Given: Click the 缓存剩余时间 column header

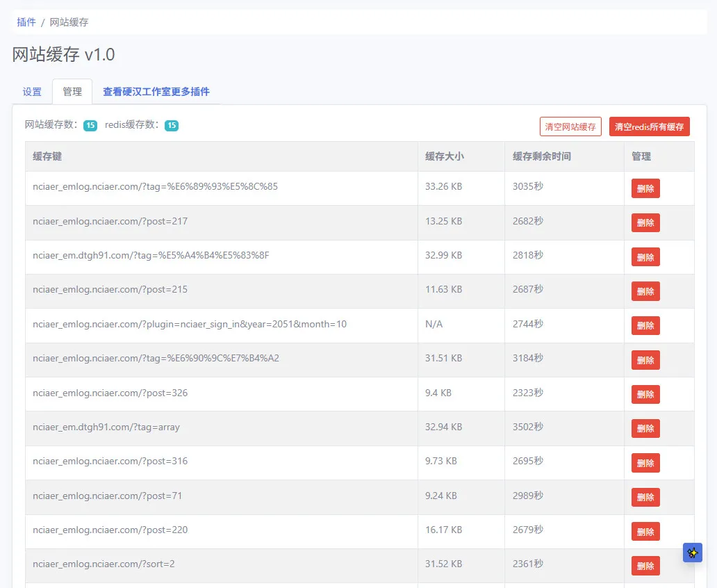Looking at the screenshot, I should (x=541, y=156).
